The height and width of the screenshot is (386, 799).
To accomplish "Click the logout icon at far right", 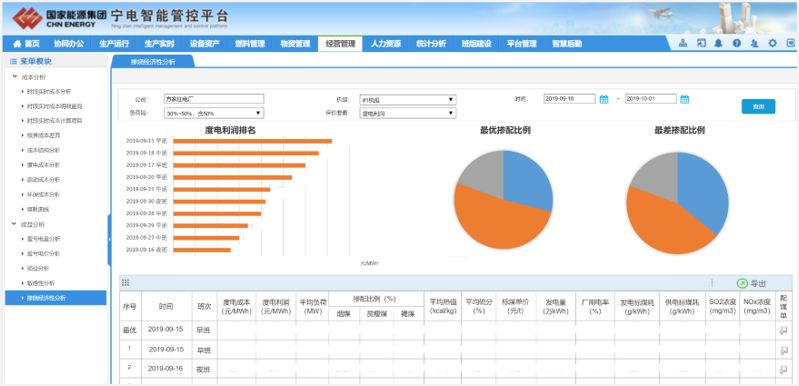I will pyautogui.click(x=790, y=44).
